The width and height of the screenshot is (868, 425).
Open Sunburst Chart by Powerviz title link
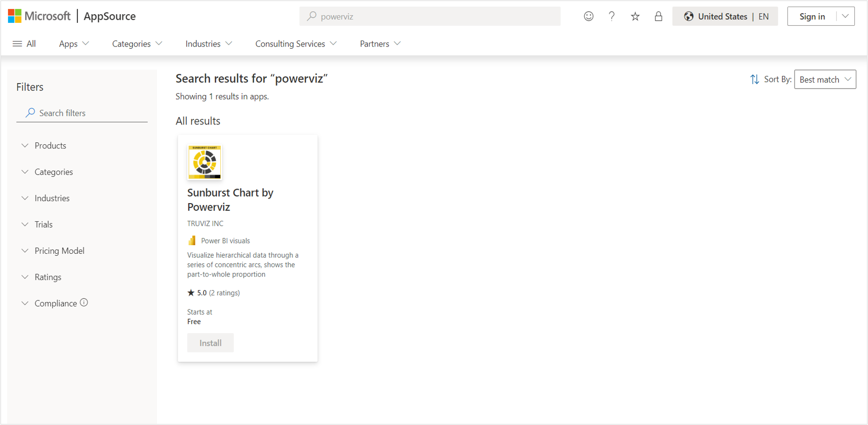coord(230,200)
